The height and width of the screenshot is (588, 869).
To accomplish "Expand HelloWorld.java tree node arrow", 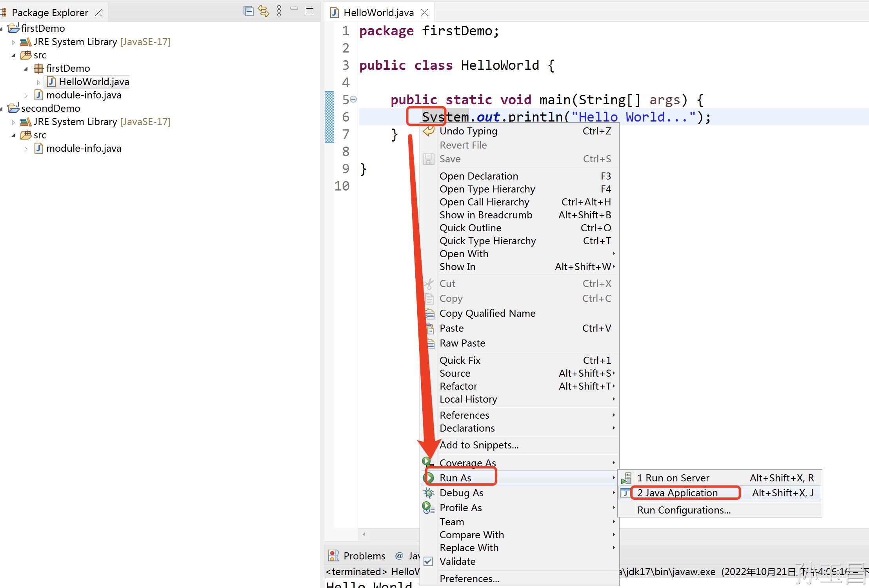I will [x=38, y=82].
